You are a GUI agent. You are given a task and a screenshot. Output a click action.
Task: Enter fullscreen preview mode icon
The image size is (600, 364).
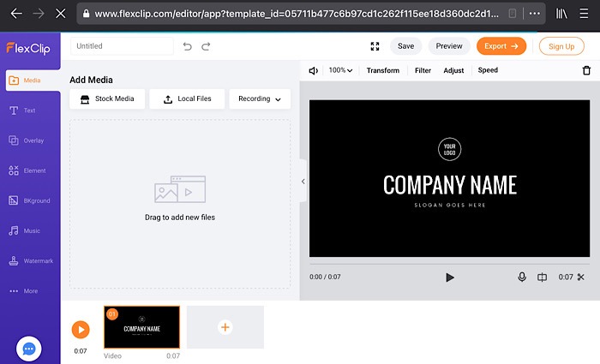coord(375,46)
